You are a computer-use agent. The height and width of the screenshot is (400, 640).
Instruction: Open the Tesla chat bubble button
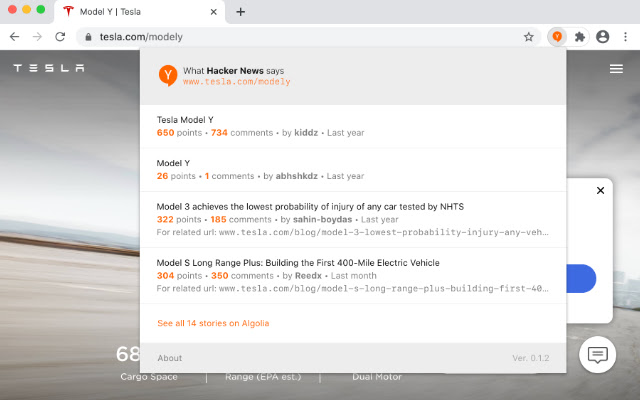598,355
